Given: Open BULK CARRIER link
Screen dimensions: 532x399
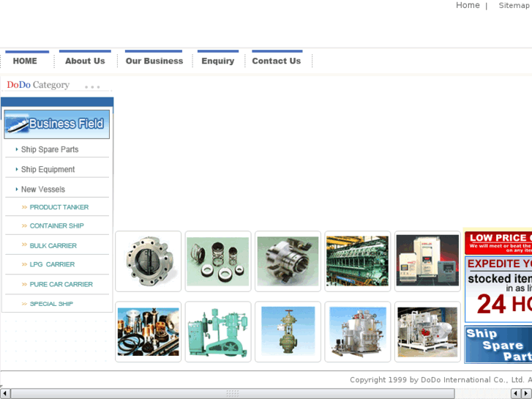Looking at the screenshot, I should pyautogui.click(x=53, y=245).
